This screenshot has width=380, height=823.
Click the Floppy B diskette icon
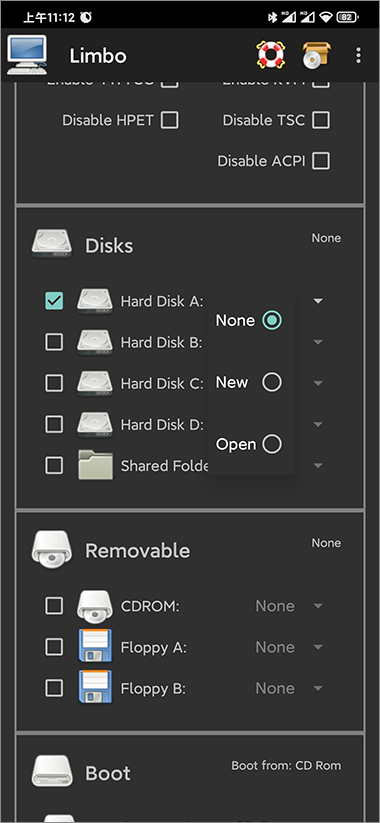pos(95,688)
